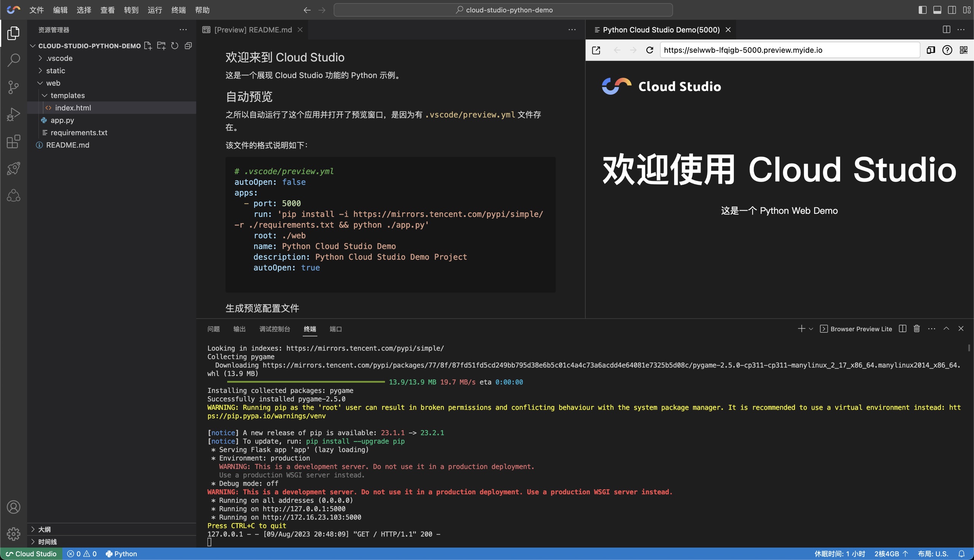Open explorer panel more actions menu
The image size is (974, 560).
(183, 30)
